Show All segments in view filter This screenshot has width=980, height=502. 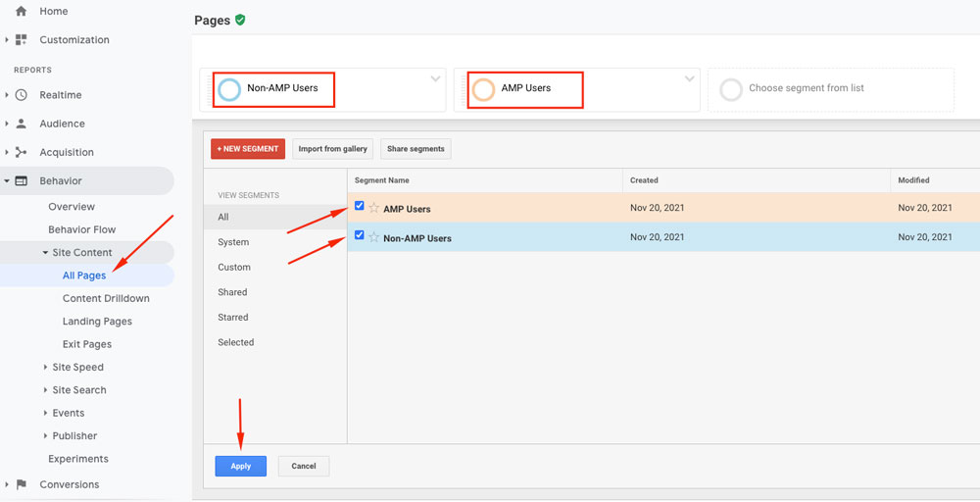(275, 217)
